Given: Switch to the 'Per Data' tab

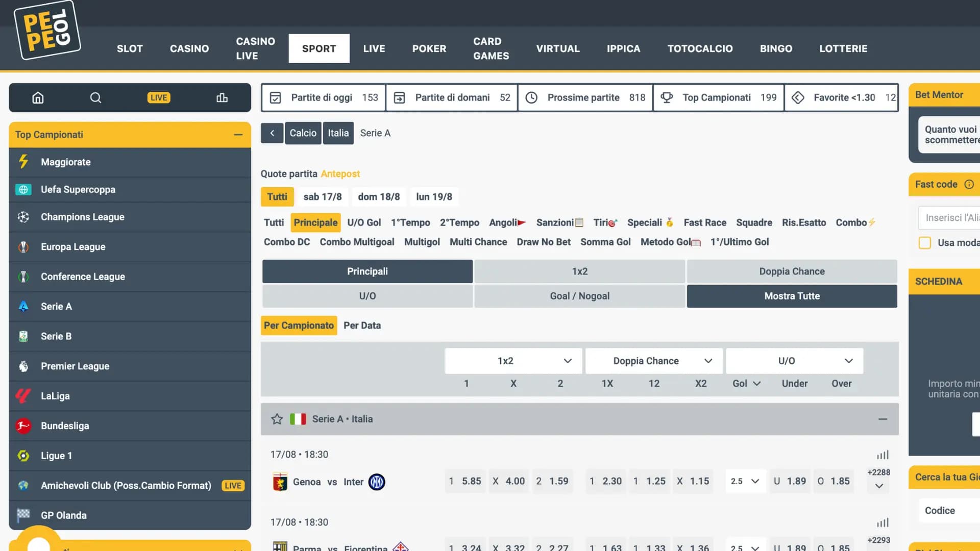Looking at the screenshot, I should coord(362,325).
